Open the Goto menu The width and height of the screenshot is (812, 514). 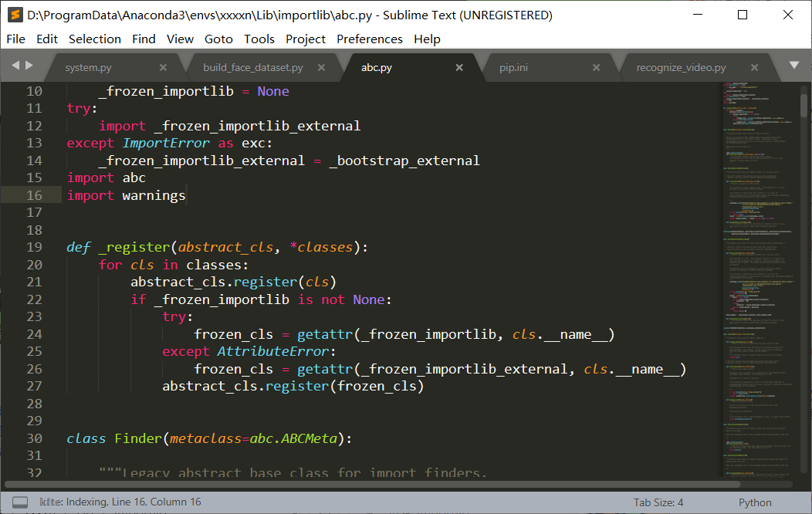218,39
